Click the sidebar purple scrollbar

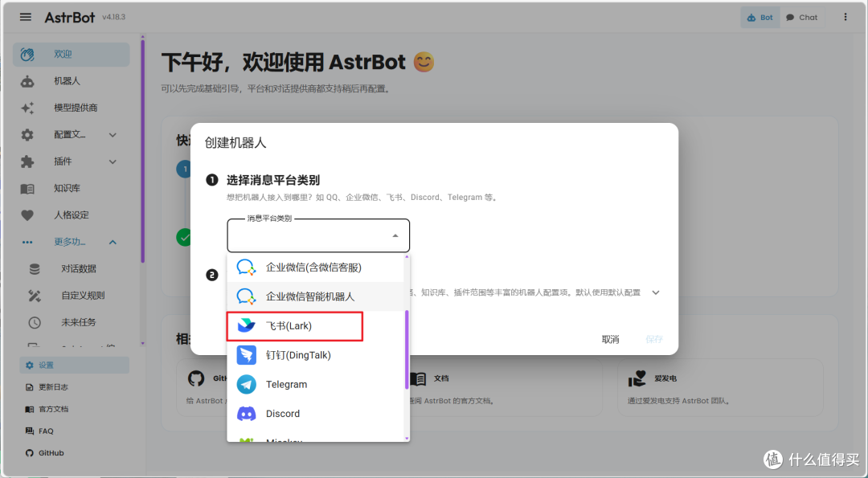click(142, 150)
